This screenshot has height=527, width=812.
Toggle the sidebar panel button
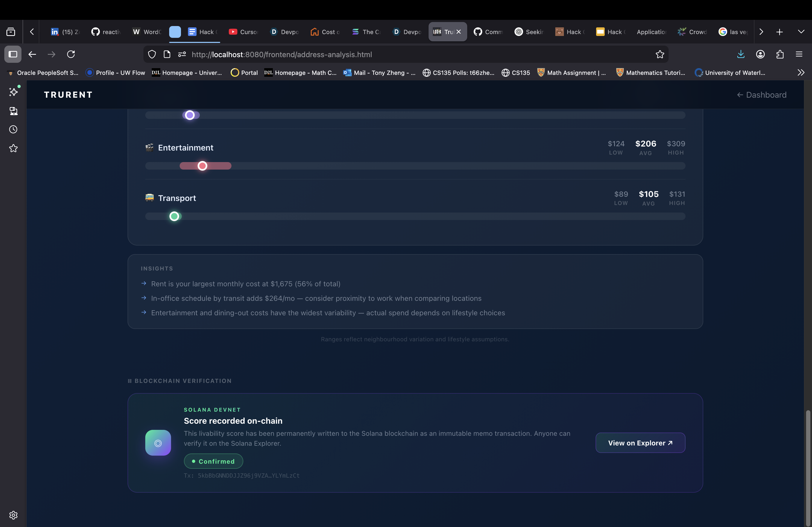(x=13, y=54)
